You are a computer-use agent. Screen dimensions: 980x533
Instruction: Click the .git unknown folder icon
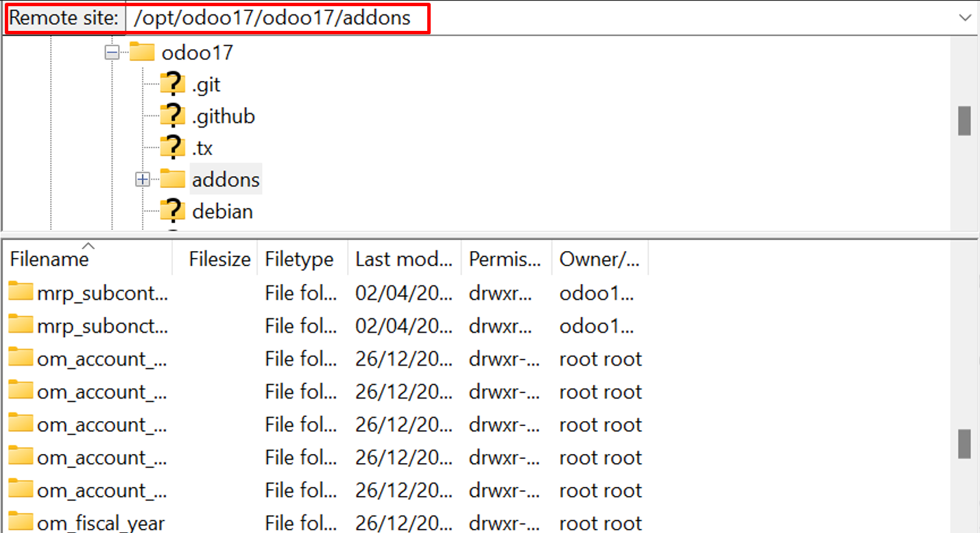tap(173, 84)
